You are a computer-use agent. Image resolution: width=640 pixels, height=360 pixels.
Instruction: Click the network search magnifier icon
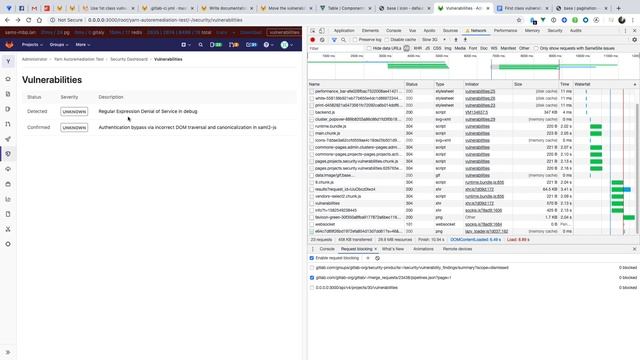[x=343, y=40]
